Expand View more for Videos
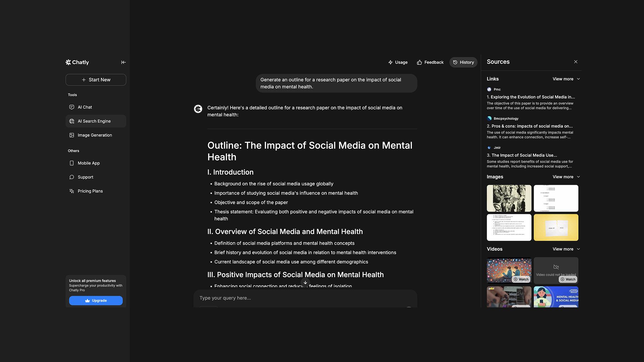The width and height of the screenshot is (644, 362). pos(566,249)
